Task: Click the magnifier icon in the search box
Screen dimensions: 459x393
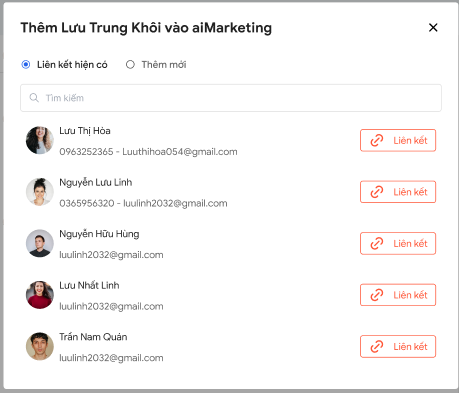Action: pos(34,98)
